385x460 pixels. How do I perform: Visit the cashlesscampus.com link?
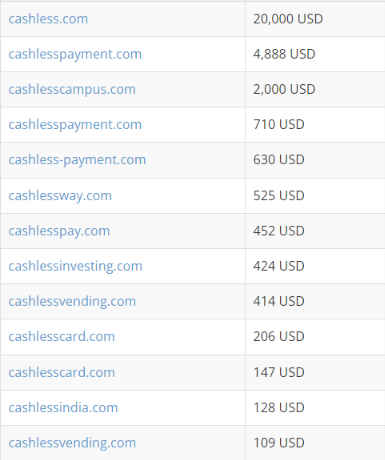(72, 90)
